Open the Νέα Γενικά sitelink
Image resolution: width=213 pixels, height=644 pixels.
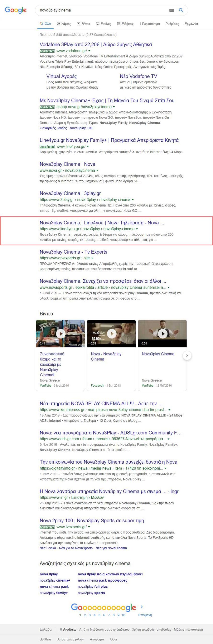coord(48,548)
